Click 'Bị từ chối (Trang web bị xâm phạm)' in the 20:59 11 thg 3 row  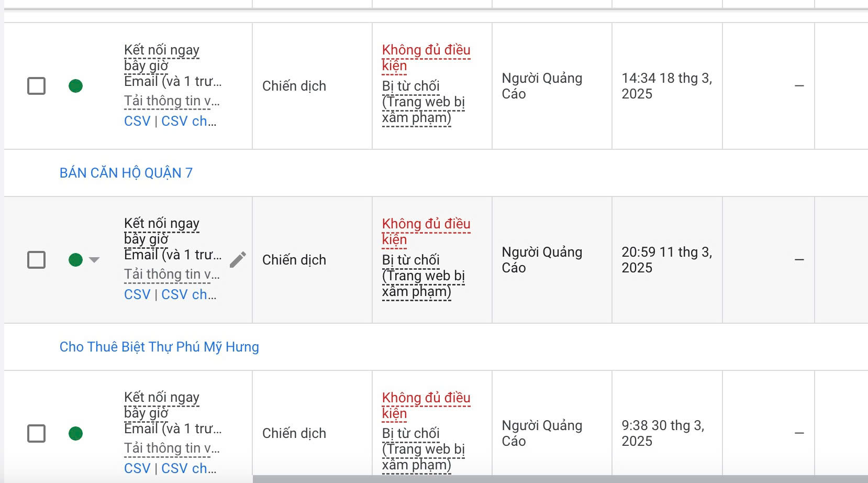(424, 276)
